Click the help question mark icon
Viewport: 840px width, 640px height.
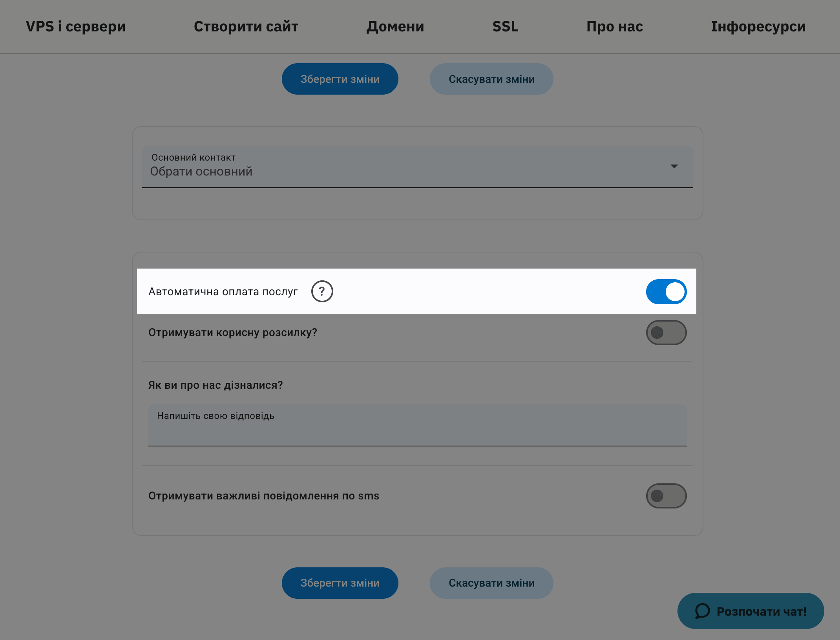[322, 291]
